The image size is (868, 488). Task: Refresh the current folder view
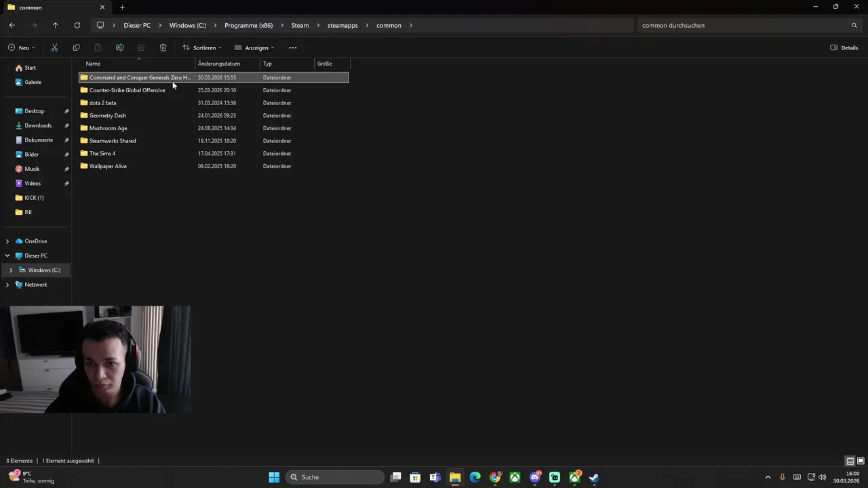click(77, 25)
